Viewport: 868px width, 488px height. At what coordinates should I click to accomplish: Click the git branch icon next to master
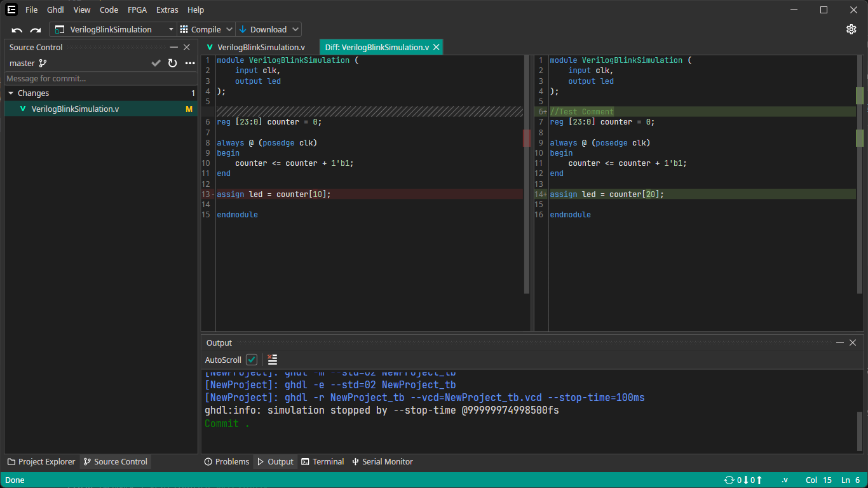43,63
